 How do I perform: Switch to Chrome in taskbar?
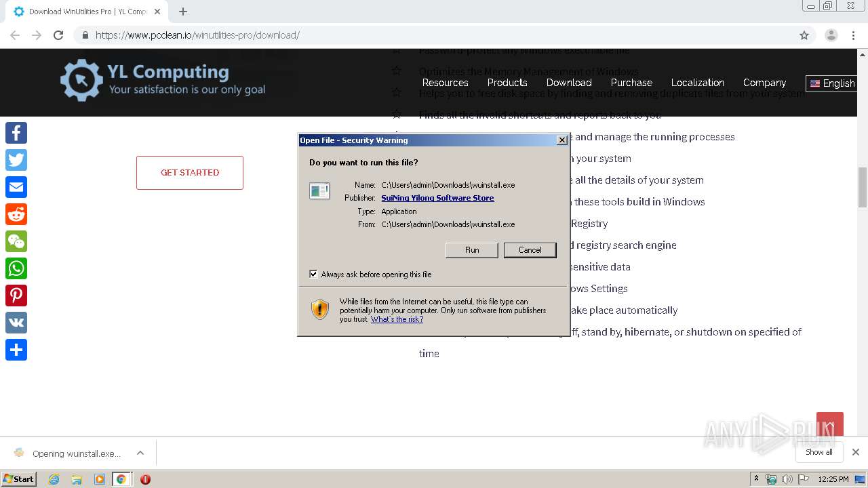121,479
